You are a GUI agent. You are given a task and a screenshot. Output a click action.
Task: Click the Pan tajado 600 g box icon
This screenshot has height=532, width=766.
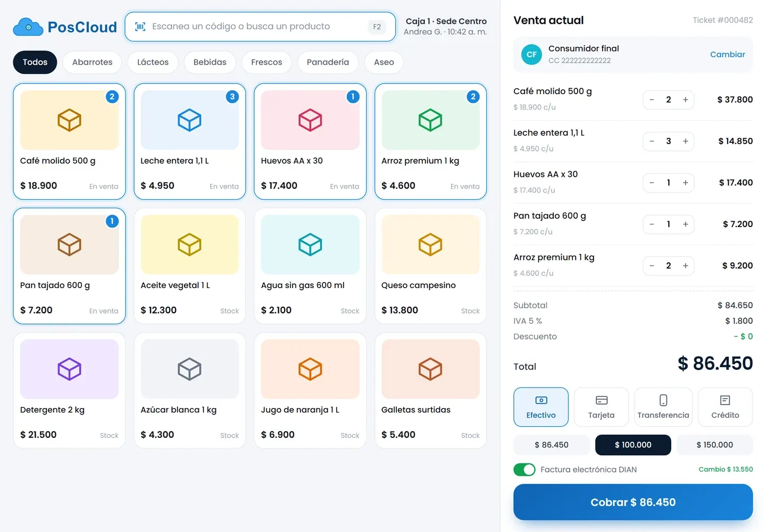coord(69,244)
